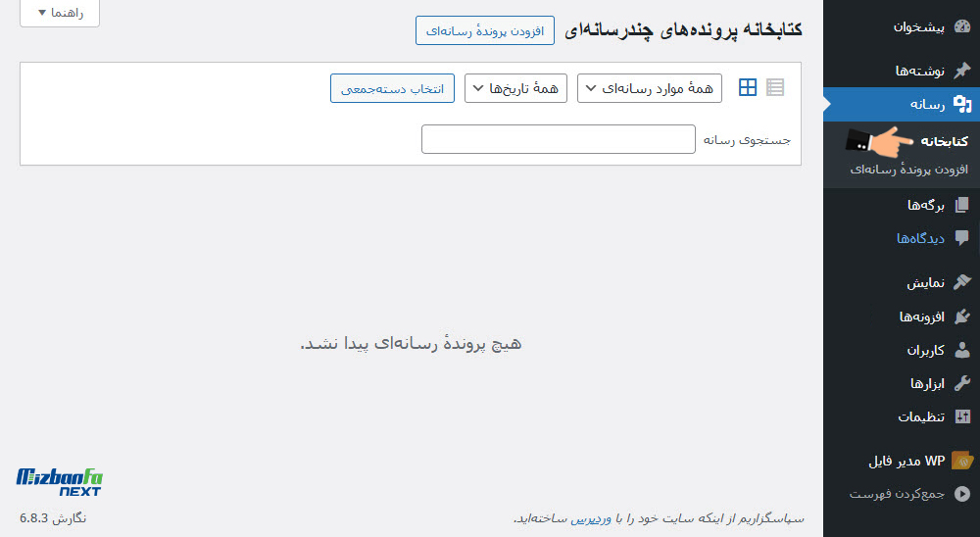Open برگه‌ها menu item
The image size is (980, 537).
tap(926, 205)
